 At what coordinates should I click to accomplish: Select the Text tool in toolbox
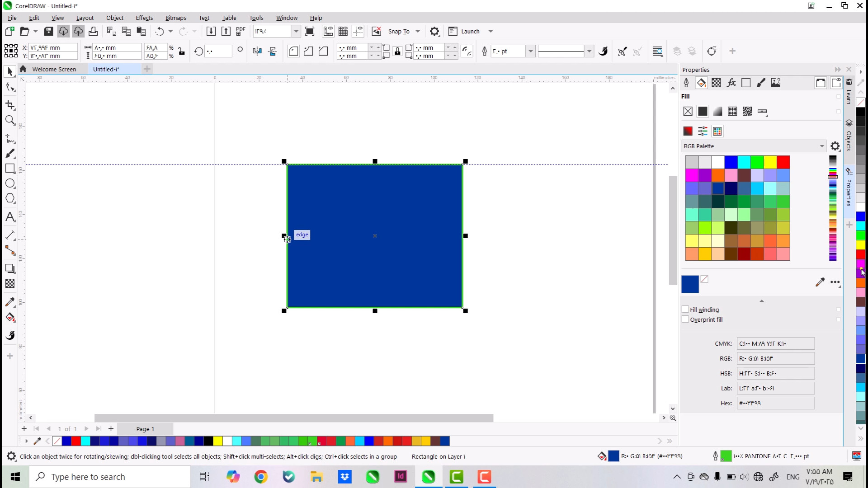[10, 217]
